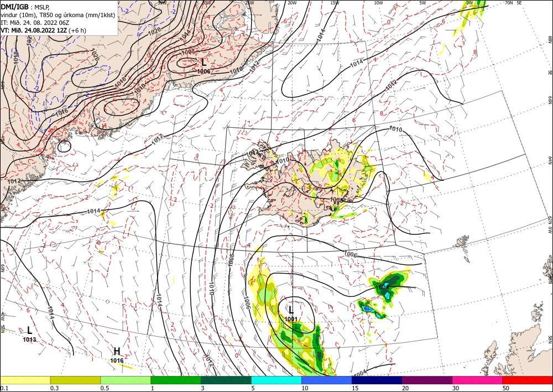Select the 'L' low marker above 1006
The image size is (553, 392).
pyautogui.click(x=204, y=62)
